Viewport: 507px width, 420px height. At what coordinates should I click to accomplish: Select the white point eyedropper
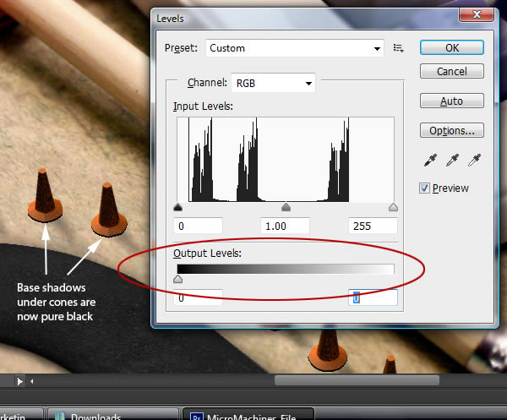click(474, 161)
